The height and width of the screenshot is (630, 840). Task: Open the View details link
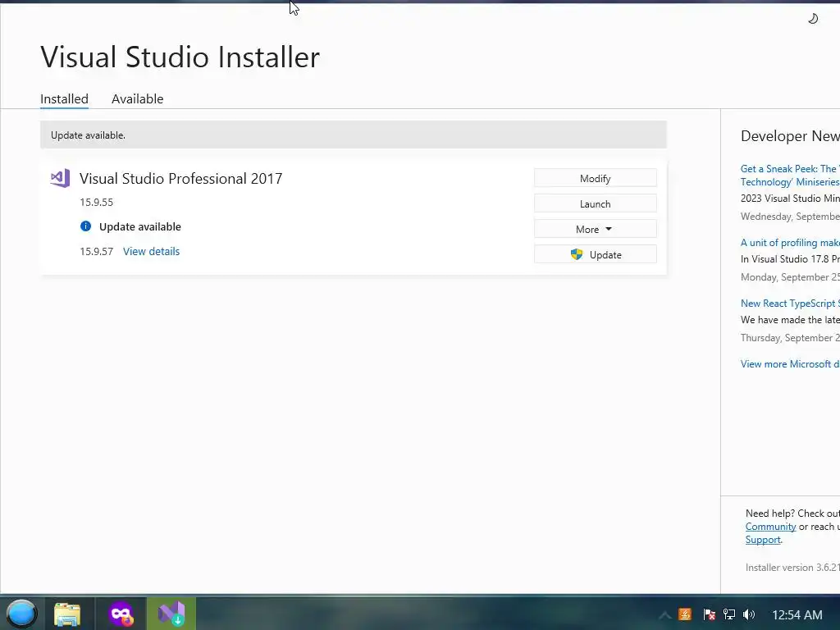[151, 251]
